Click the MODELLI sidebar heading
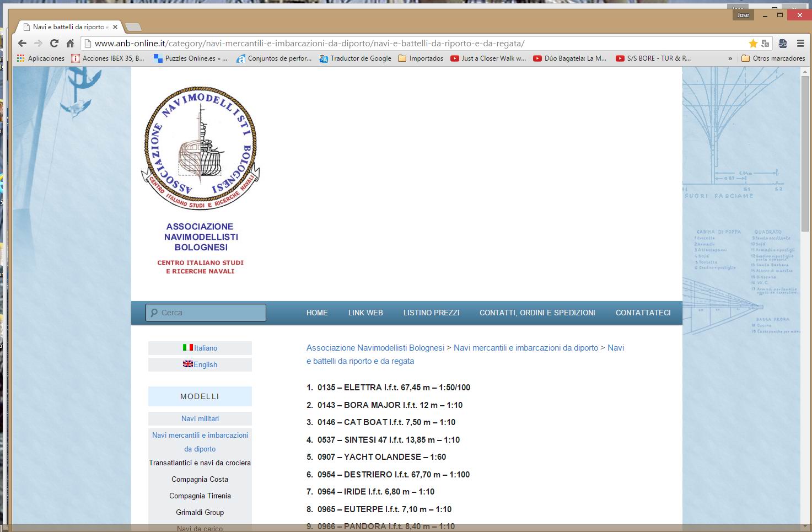 (200, 396)
